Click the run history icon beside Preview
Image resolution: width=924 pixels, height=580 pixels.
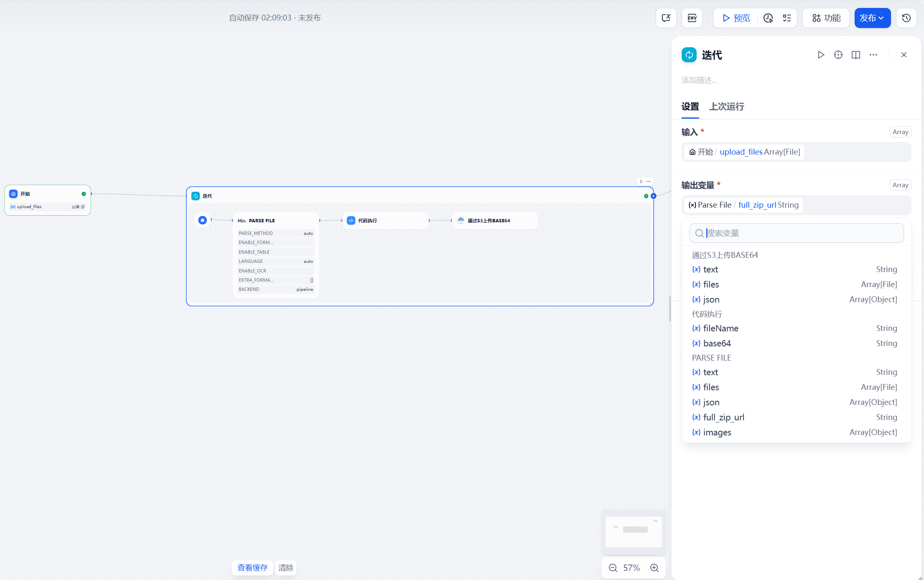point(768,18)
